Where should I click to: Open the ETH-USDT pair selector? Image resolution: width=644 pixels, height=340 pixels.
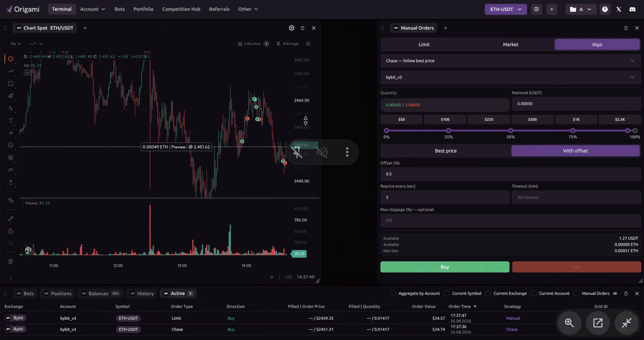click(x=506, y=9)
